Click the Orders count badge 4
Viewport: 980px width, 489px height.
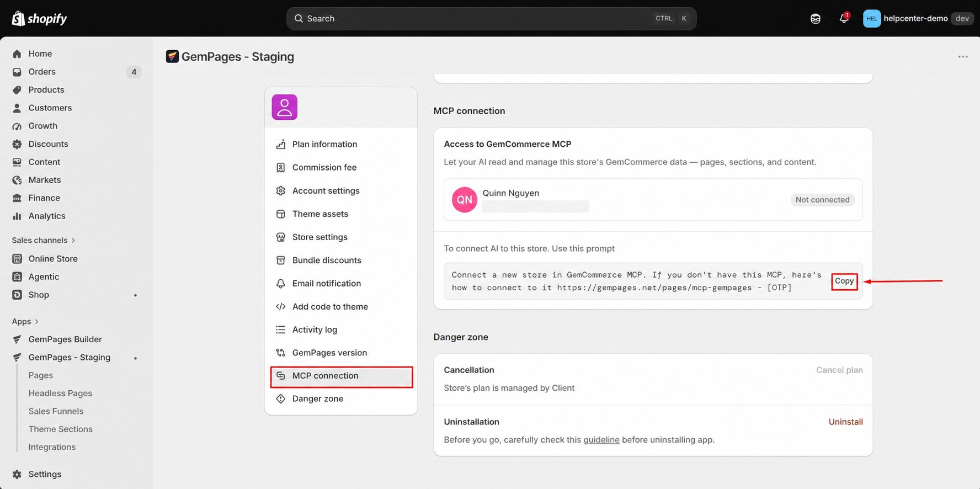[x=134, y=72]
